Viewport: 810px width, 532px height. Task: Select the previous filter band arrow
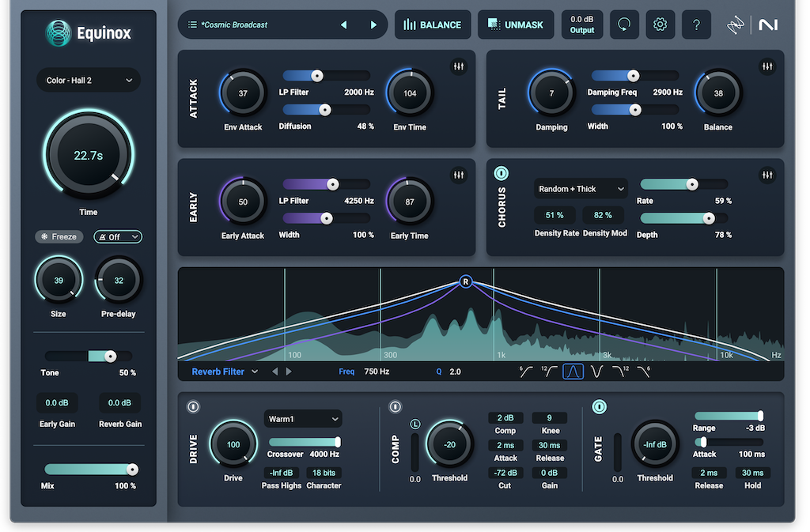(274, 372)
